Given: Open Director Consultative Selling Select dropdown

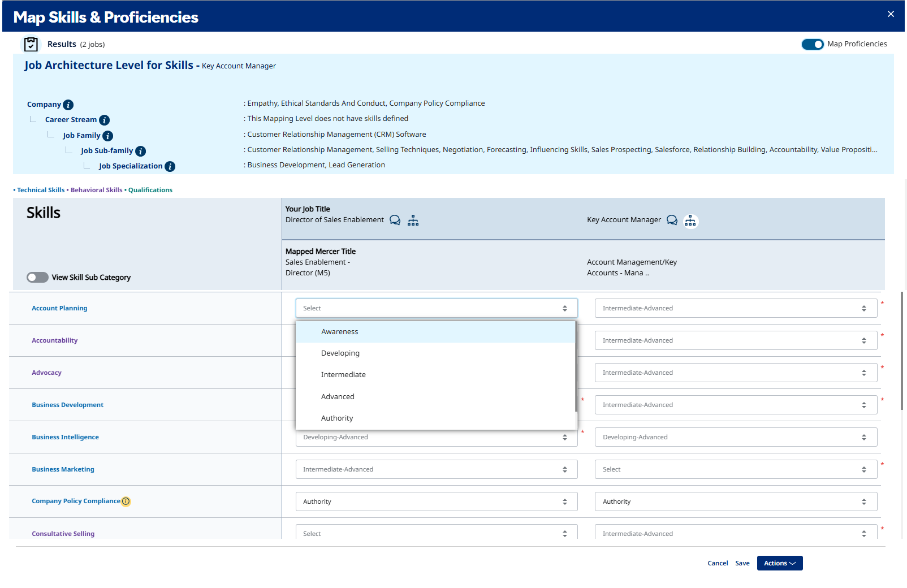Looking at the screenshot, I should coord(437,532).
